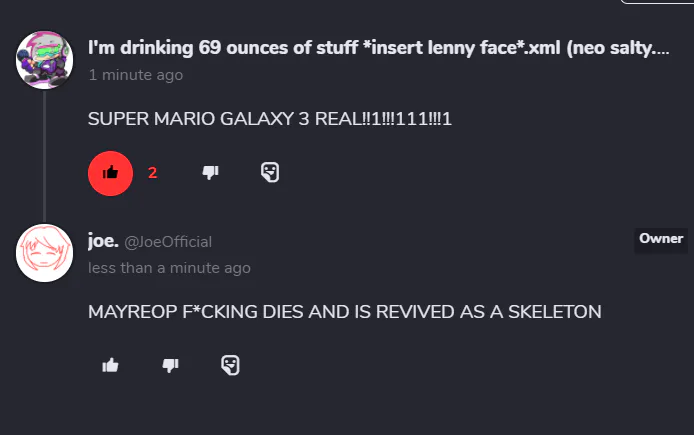Click the goggles character profile avatar
Image resolution: width=694 pixels, height=435 pixels.
click(44, 59)
